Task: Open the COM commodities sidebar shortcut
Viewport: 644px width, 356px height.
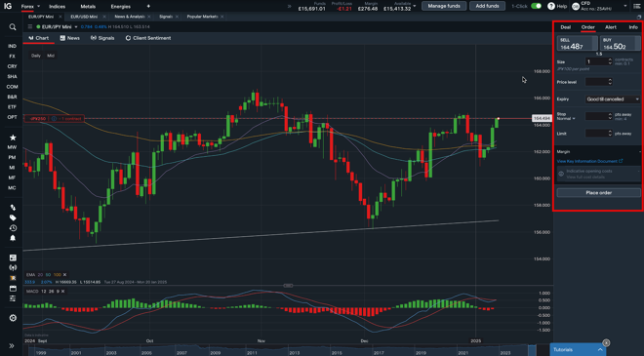Action: (13, 87)
